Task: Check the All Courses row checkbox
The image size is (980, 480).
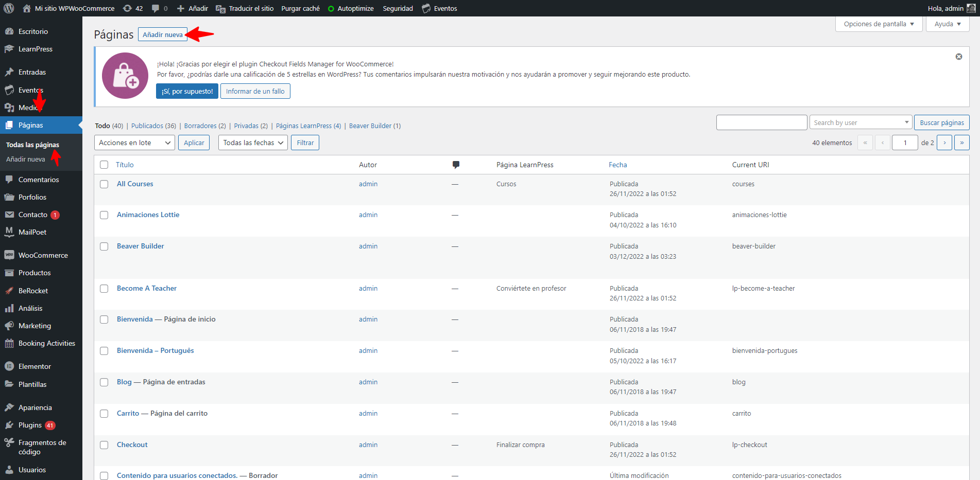Action: pos(104,184)
